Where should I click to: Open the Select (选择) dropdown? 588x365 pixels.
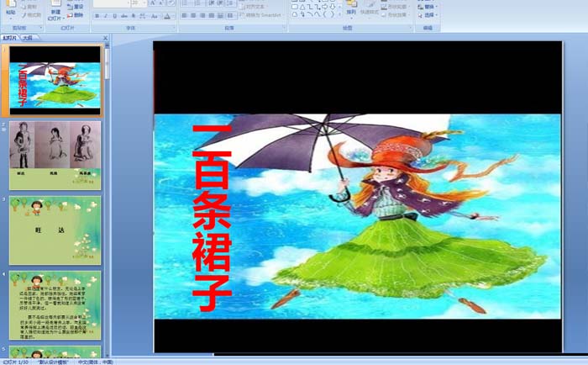[428, 15]
